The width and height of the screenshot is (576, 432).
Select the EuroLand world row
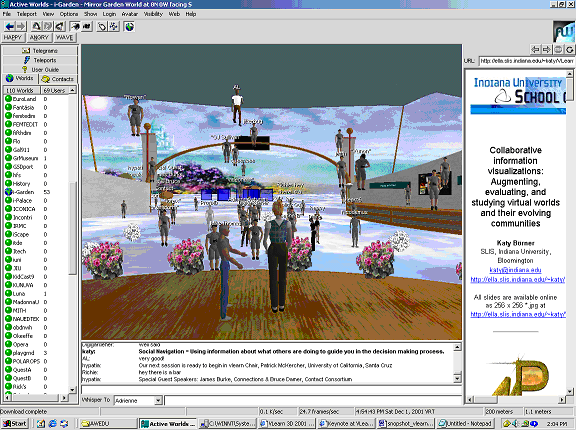36,99
